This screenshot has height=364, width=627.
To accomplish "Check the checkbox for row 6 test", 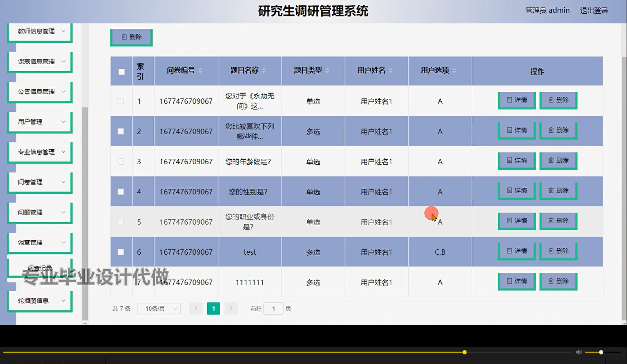I will click(121, 252).
